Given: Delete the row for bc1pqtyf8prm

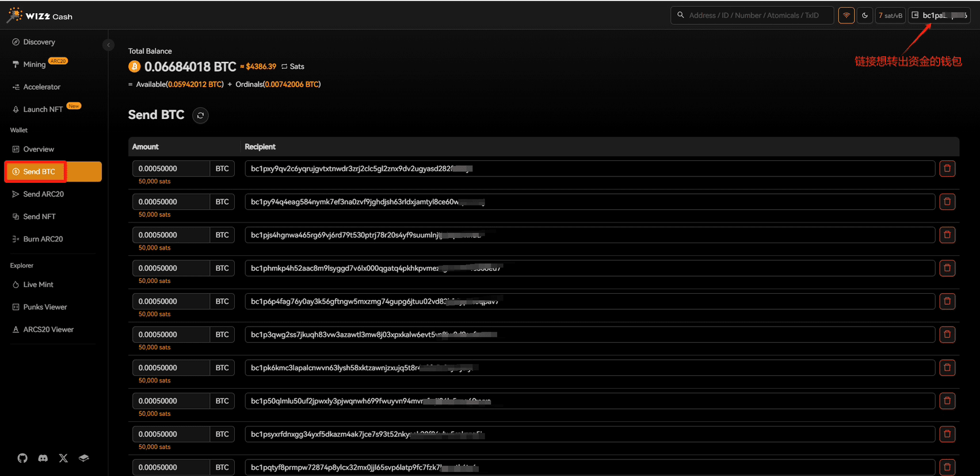Looking at the screenshot, I should pos(947,467).
